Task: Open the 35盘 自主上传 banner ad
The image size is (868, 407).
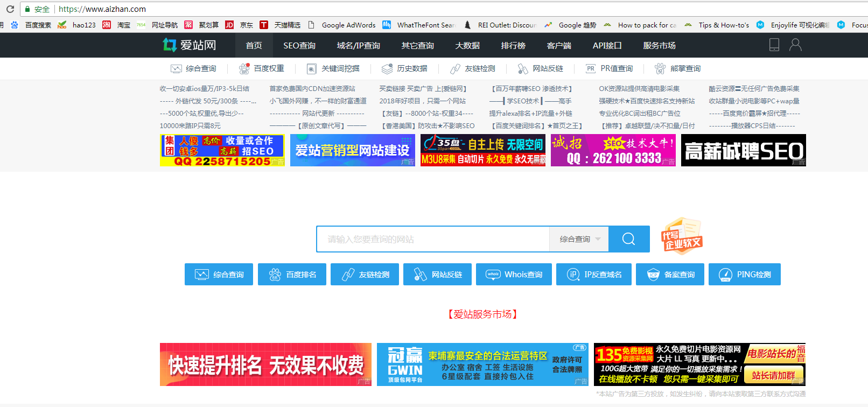Action: coord(483,150)
